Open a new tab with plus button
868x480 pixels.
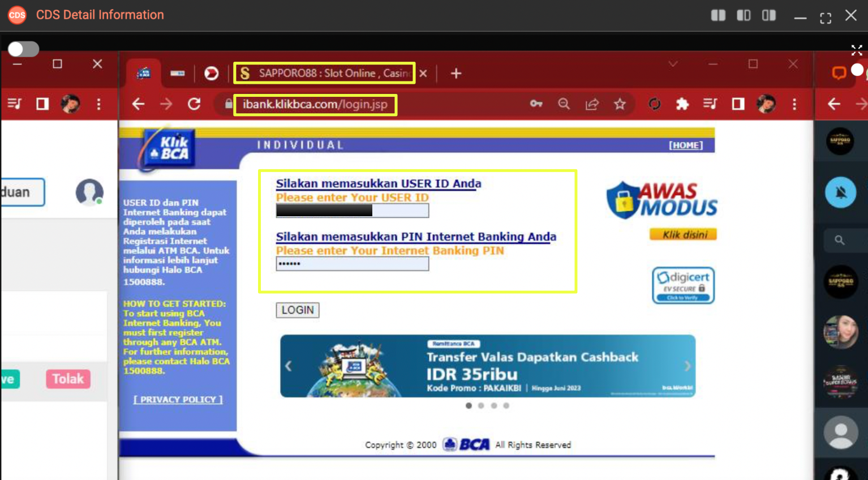(456, 74)
